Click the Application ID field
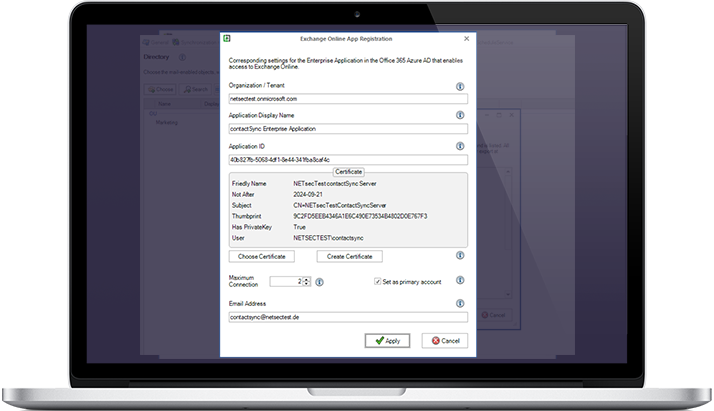 pos(348,160)
